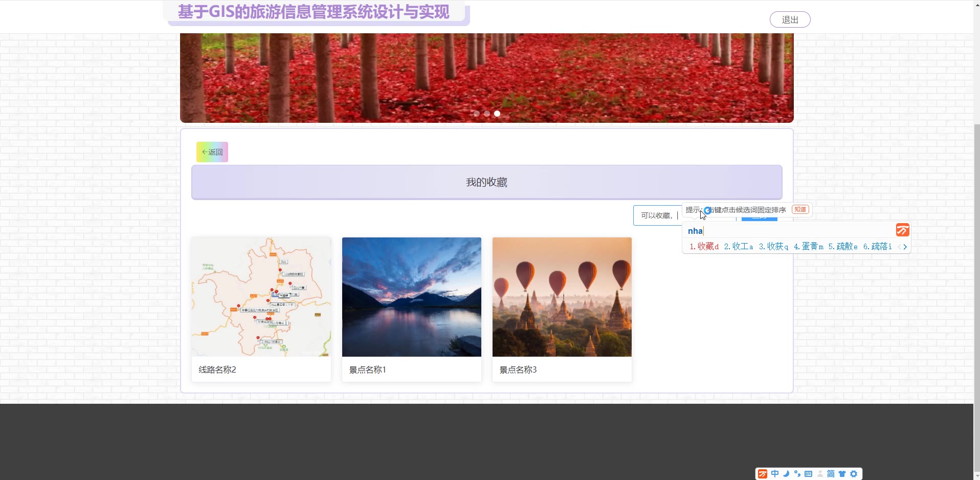Open IME settings gear icon

854,474
